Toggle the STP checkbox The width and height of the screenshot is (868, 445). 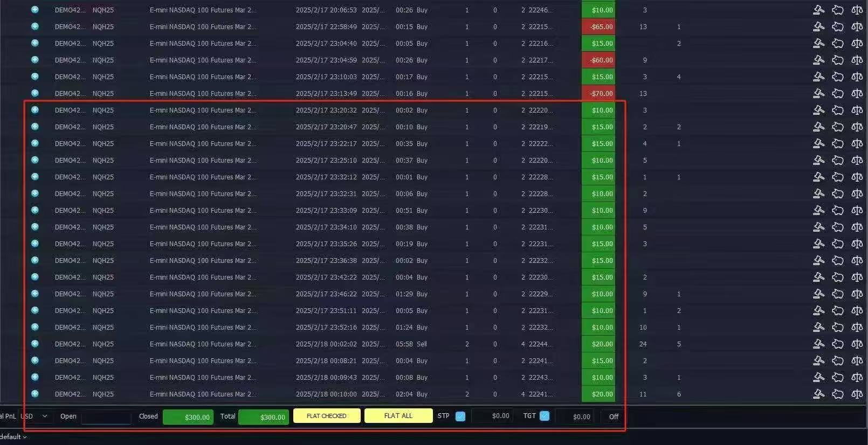coord(460,416)
